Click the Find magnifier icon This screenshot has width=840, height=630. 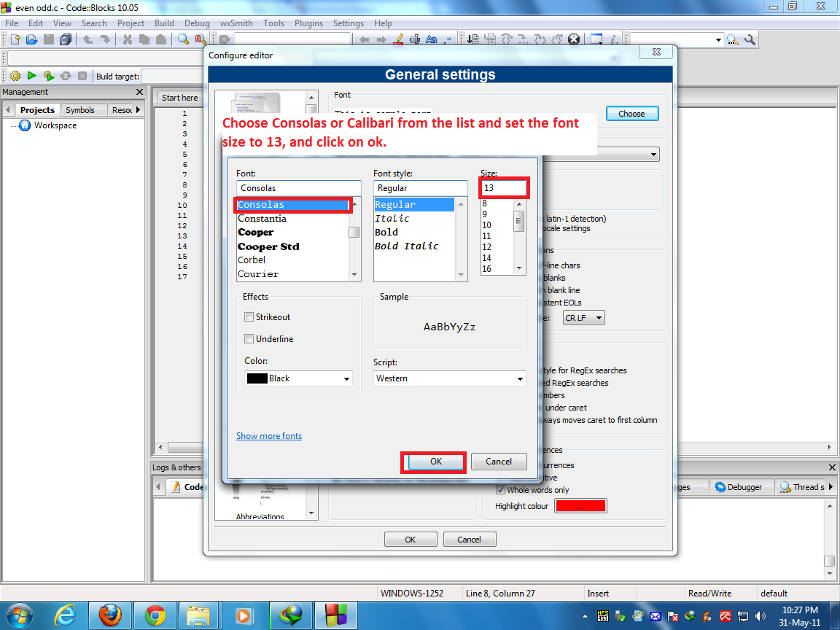[183, 39]
